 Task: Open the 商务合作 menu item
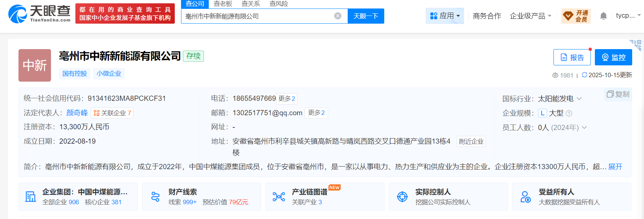487,16
